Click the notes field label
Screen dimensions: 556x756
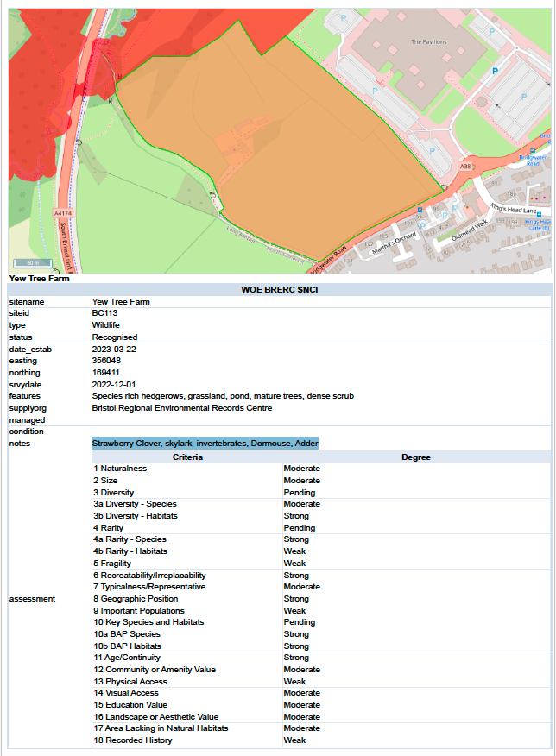(20, 444)
